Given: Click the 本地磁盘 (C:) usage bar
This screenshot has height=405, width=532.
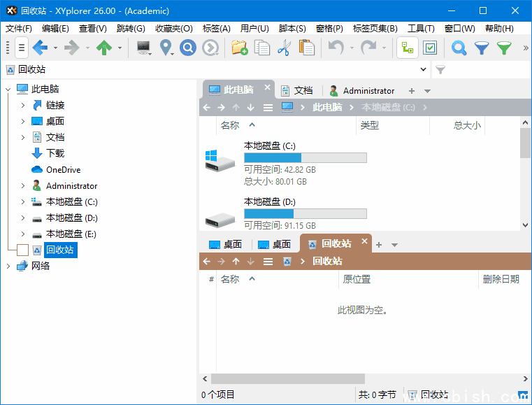Looking at the screenshot, I should pyautogui.click(x=305, y=158).
